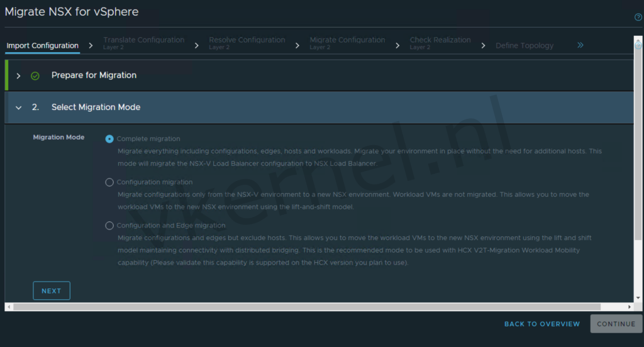Click the Select Migration Mode heading
644x347 pixels.
pyautogui.click(x=96, y=107)
